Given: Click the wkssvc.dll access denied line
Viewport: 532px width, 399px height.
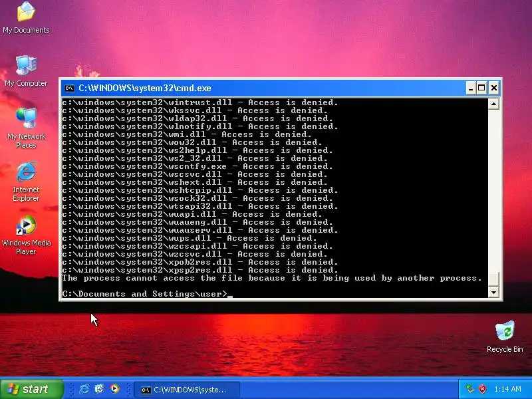Looking at the screenshot, I should (195, 110).
